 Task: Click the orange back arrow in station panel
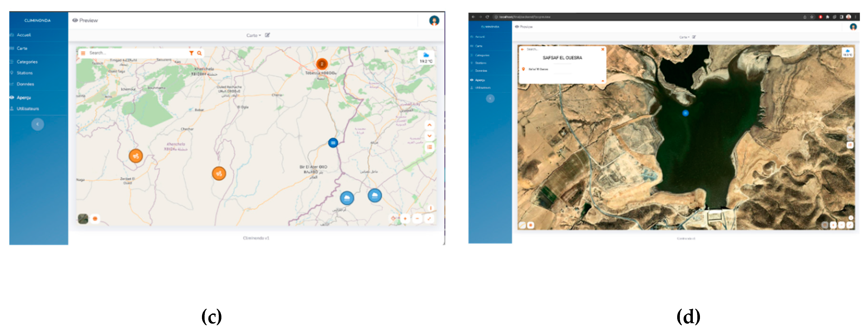pos(522,49)
